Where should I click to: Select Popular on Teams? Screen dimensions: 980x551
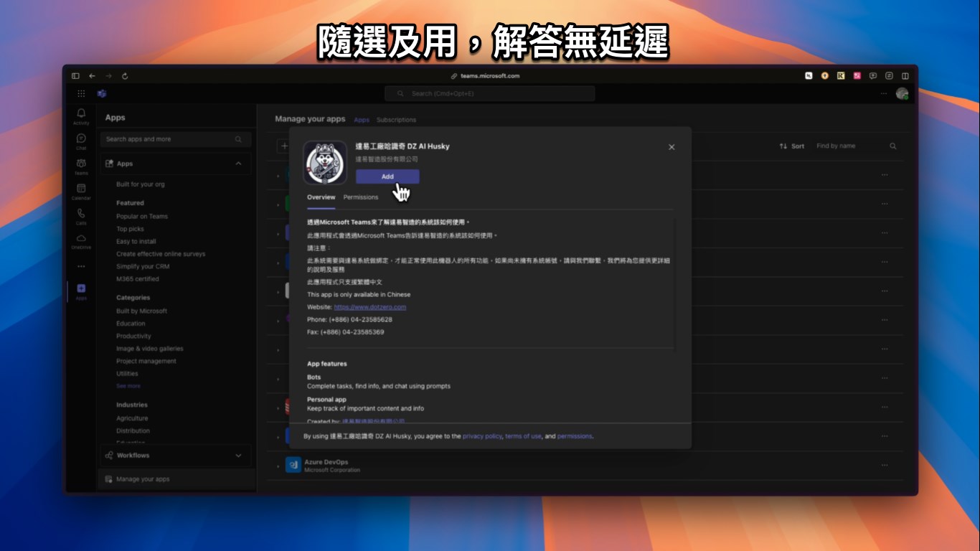pos(142,216)
